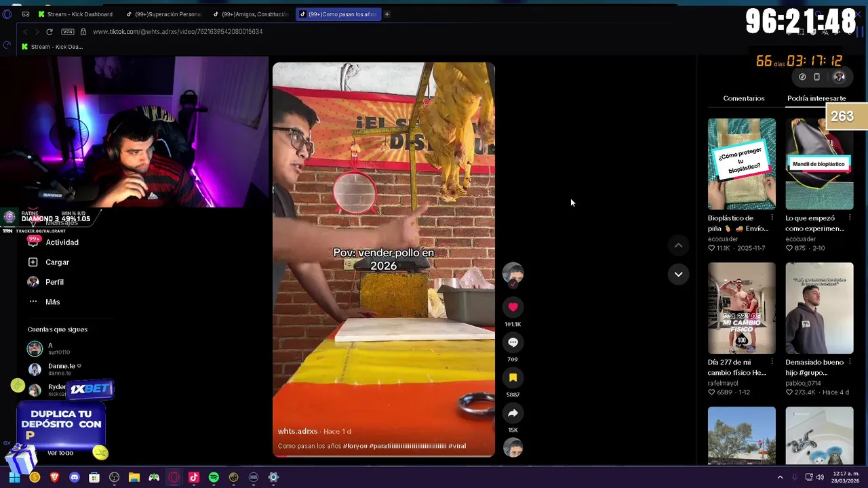Switch to the Comentarios tab
Image resolution: width=868 pixels, height=488 pixels.
click(x=744, y=98)
